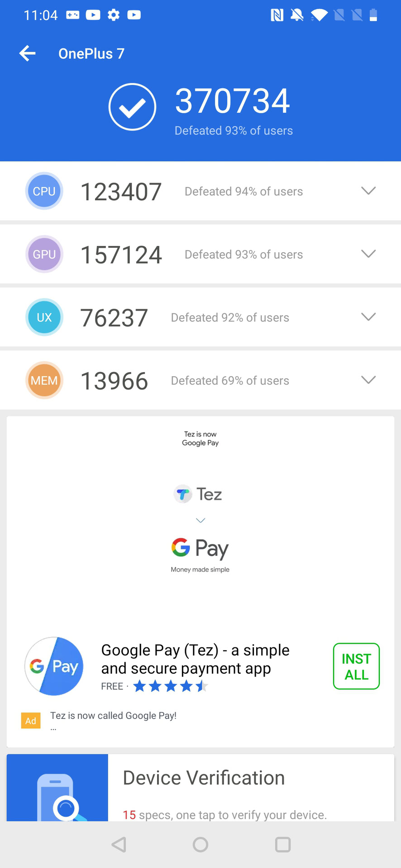Open the recent apps square button

tap(283, 844)
